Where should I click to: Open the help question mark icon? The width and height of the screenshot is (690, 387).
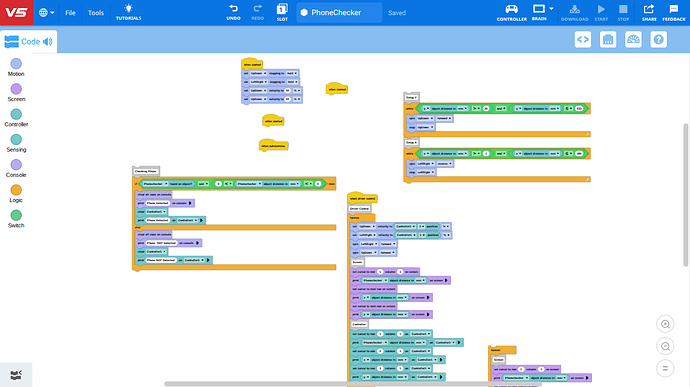(658, 40)
